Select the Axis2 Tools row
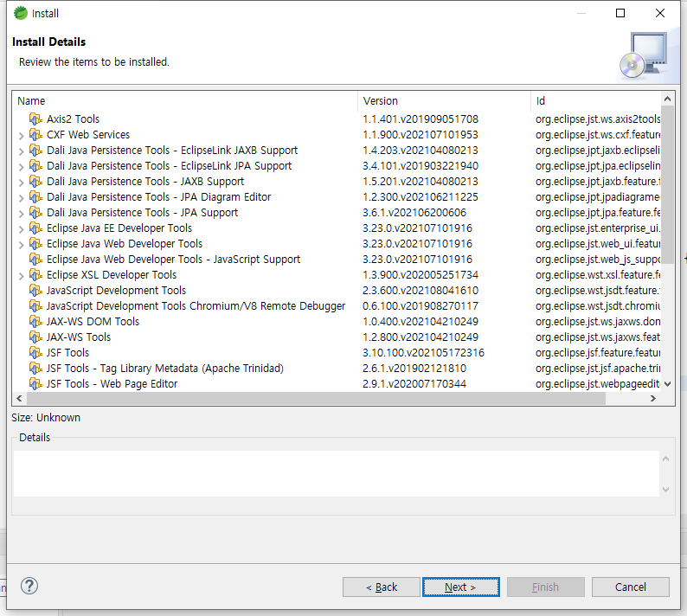 point(336,119)
